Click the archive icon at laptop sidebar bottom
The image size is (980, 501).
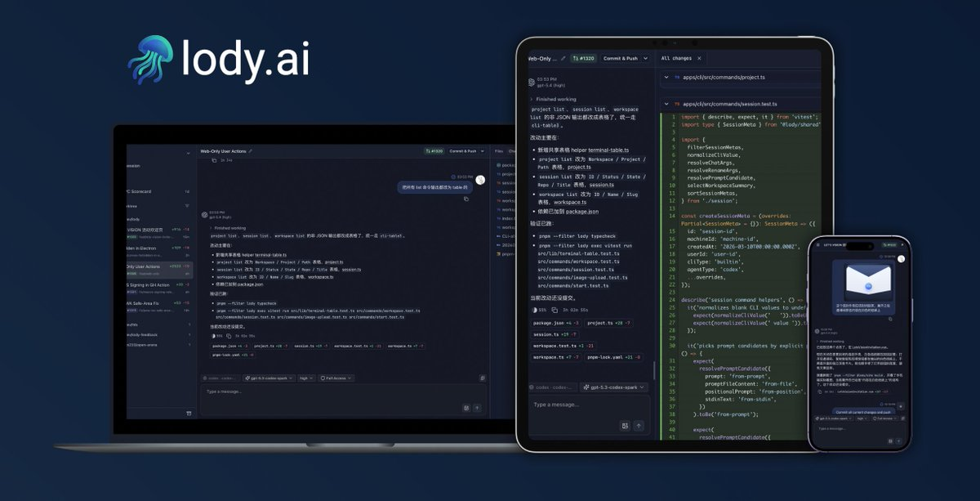coord(189,413)
